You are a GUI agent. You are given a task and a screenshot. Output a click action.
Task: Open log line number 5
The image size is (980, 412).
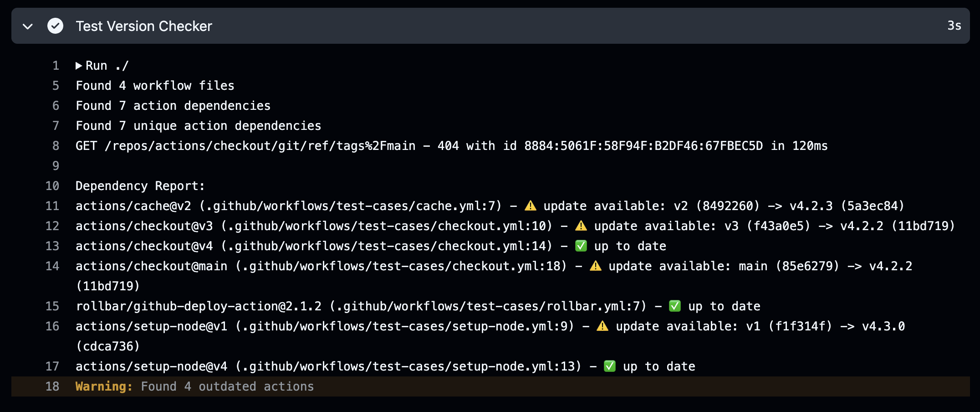click(56, 86)
